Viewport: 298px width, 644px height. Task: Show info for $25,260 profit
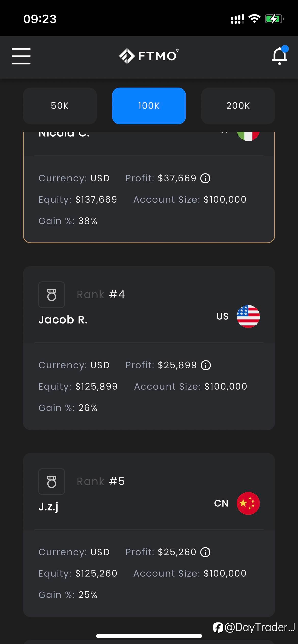[x=205, y=552]
